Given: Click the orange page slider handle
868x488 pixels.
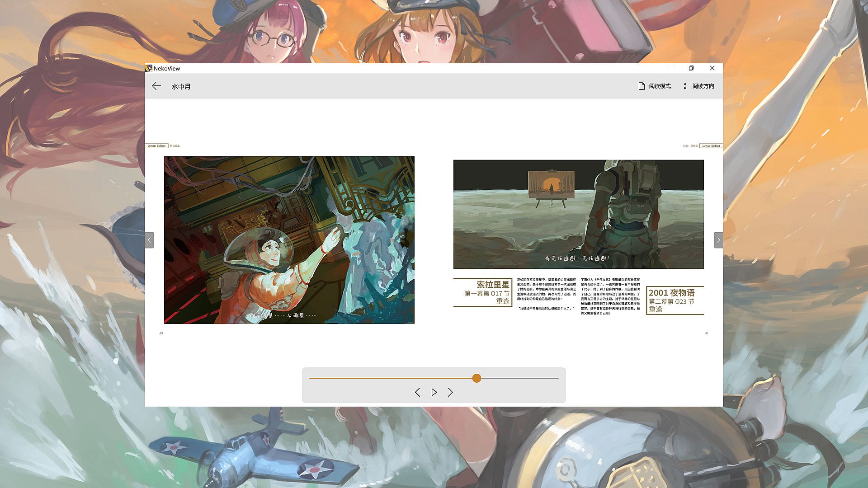Looking at the screenshot, I should (x=476, y=378).
